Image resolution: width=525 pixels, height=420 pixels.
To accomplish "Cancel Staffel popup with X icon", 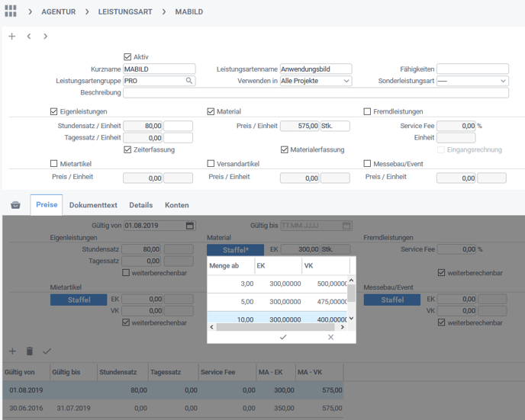I will pyautogui.click(x=330, y=337).
